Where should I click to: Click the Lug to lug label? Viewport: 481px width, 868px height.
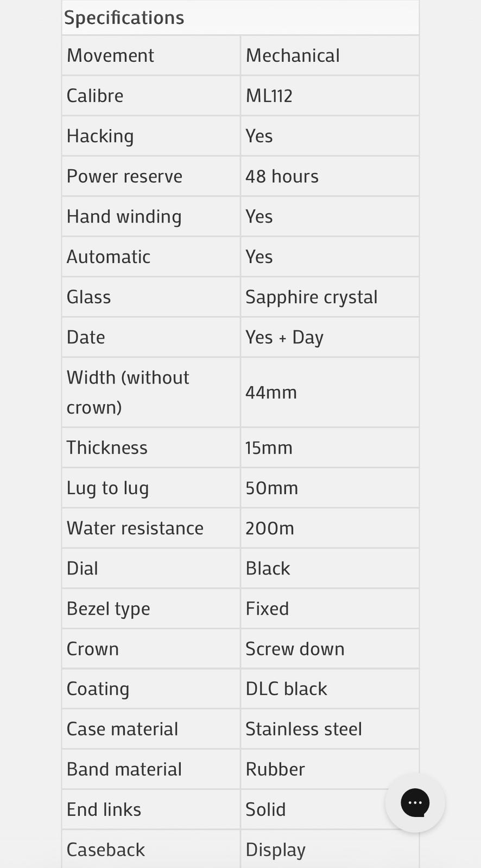coord(107,488)
